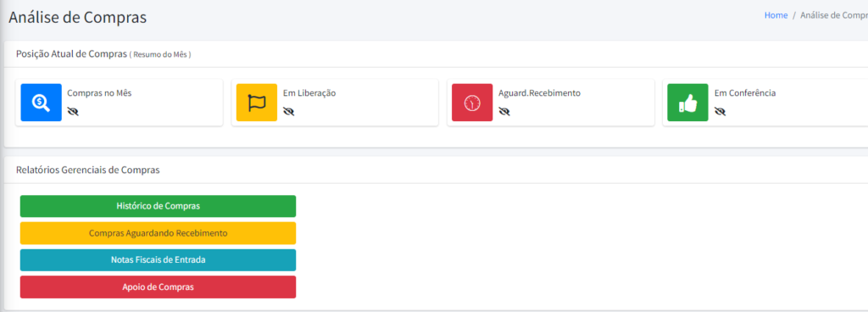Show the hidden Em Liberação amount
Screen dimensions: 868x312
(x=288, y=112)
